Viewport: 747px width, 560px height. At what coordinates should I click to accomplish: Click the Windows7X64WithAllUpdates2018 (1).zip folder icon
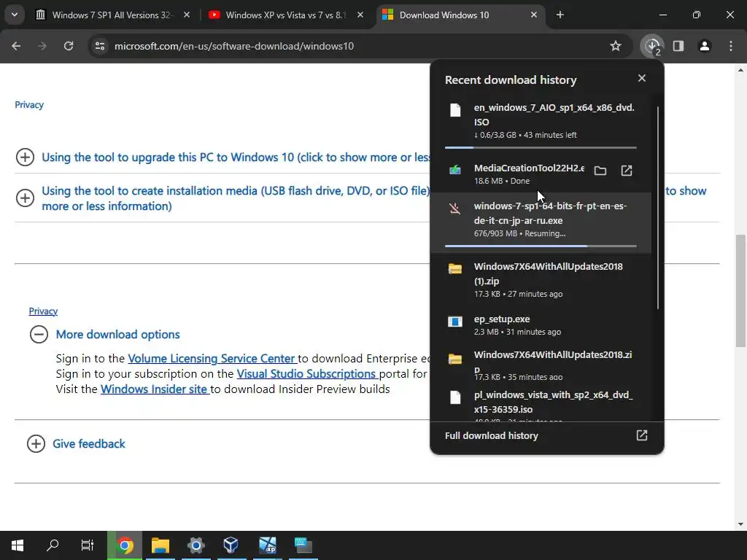(455, 268)
